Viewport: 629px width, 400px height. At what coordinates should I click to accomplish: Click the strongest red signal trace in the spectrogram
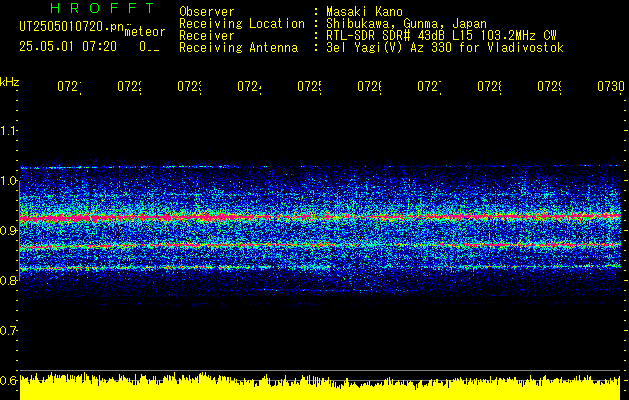(x=320, y=217)
